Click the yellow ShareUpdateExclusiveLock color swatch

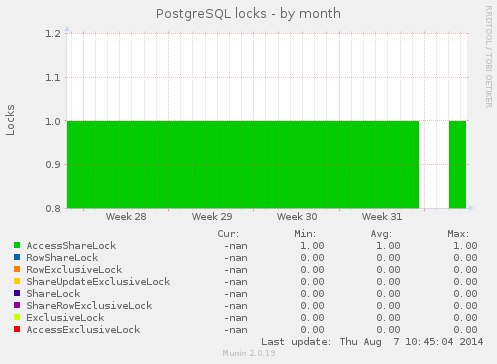[x=17, y=281]
